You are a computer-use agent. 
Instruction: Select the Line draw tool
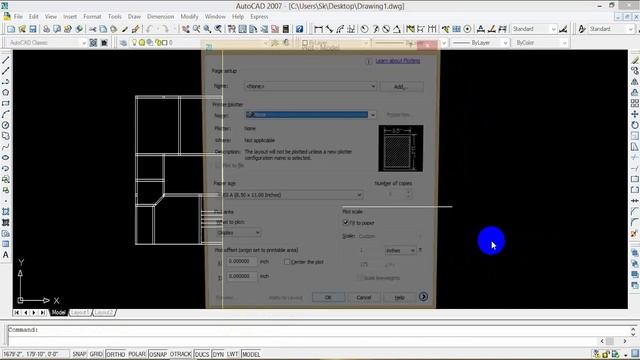click(x=6, y=60)
